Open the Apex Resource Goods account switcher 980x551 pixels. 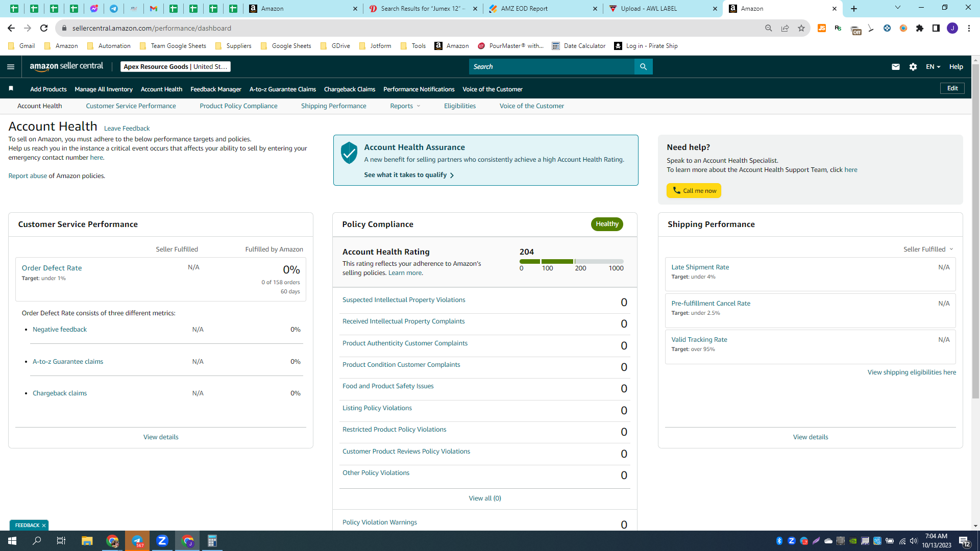[x=176, y=67]
